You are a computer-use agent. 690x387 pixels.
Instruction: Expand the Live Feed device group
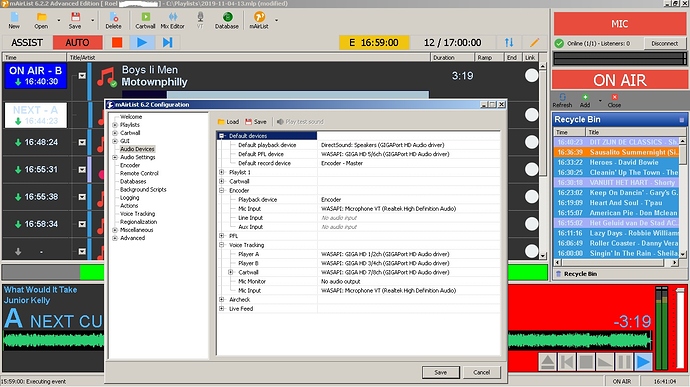tap(222, 309)
